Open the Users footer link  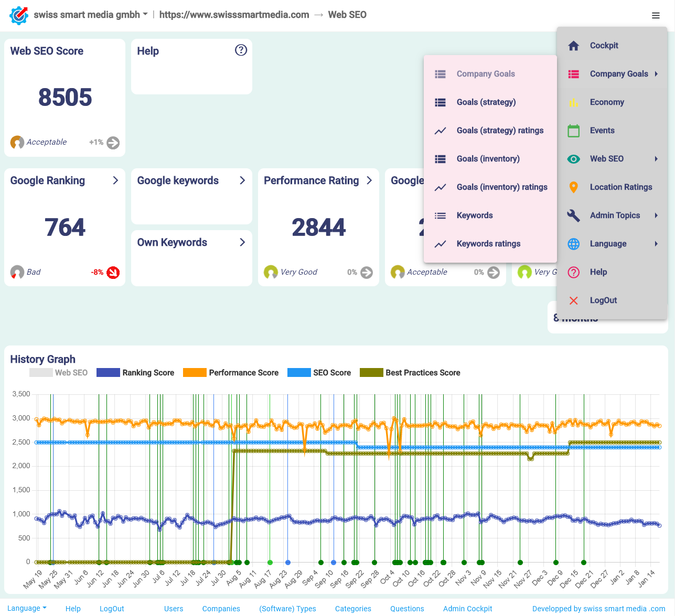pos(174,609)
